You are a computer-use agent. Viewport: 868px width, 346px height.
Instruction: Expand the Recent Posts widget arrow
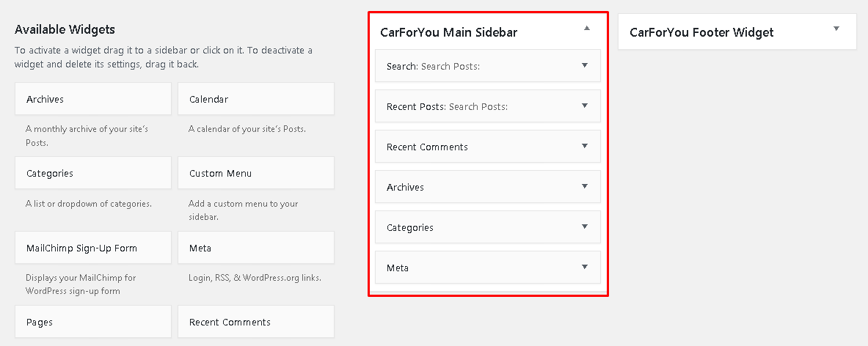(585, 106)
